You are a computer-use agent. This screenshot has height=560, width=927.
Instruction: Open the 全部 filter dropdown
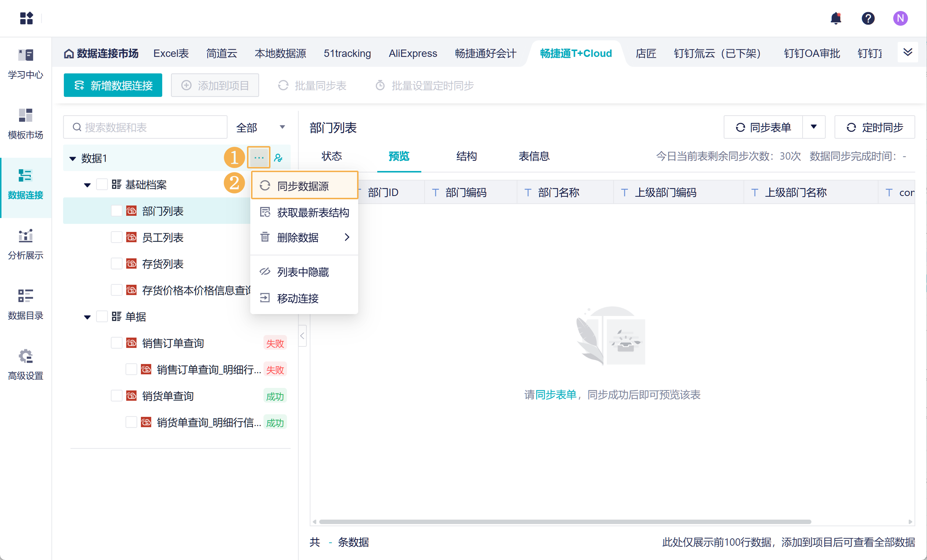coord(260,127)
